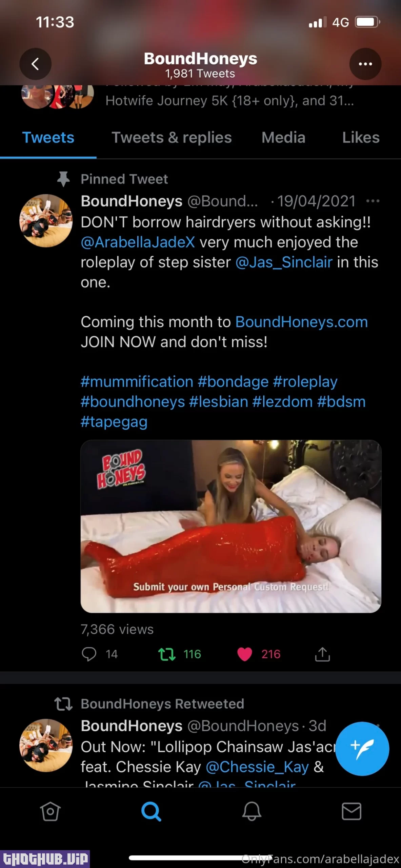
Task: Switch to the Likes tab
Action: [x=361, y=138]
